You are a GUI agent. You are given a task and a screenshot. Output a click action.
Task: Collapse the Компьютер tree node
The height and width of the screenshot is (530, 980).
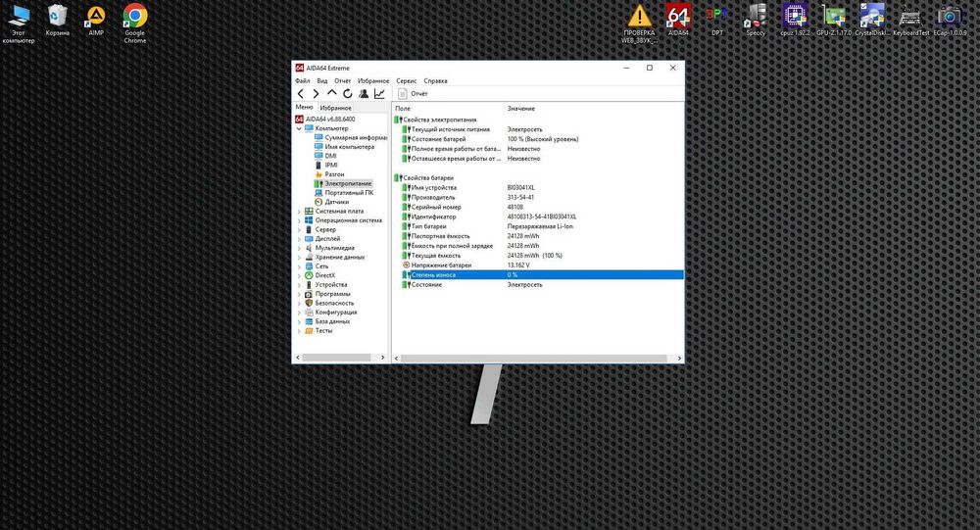click(299, 128)
